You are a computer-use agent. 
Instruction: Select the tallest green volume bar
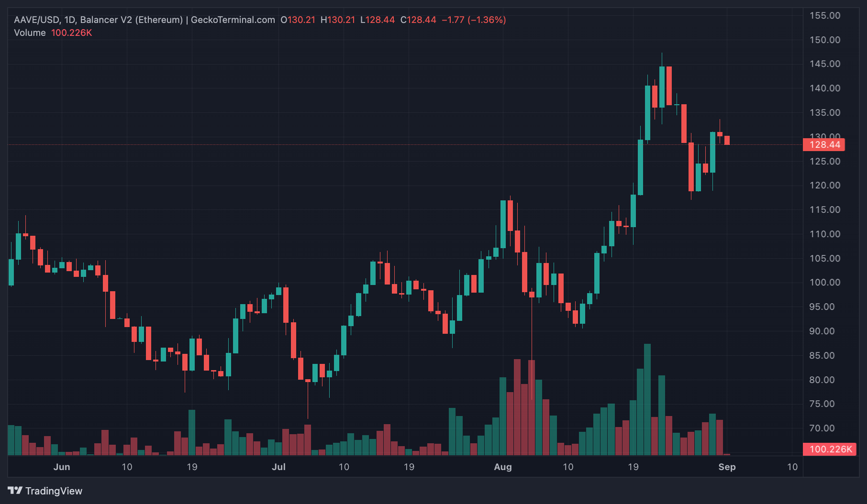point(647,399)
